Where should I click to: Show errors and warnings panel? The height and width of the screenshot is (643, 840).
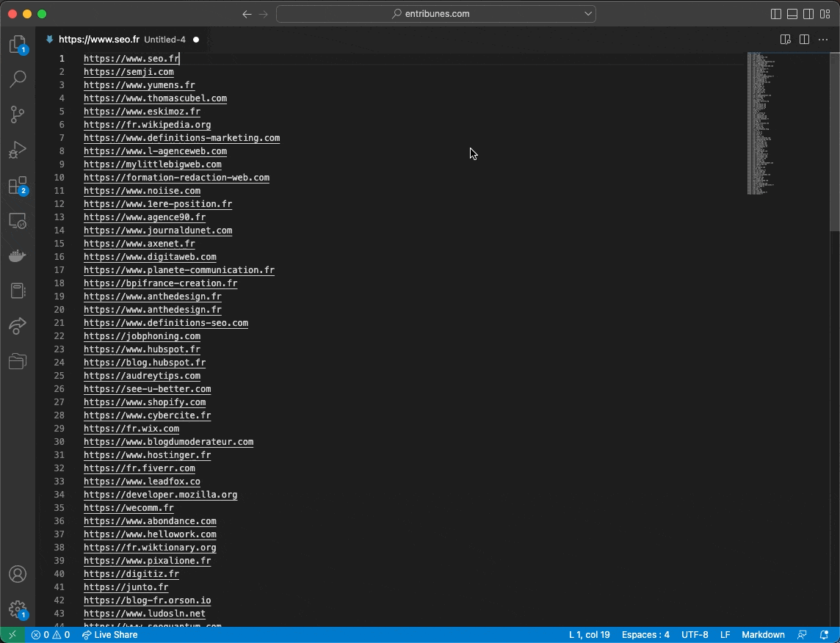[51, 635]
